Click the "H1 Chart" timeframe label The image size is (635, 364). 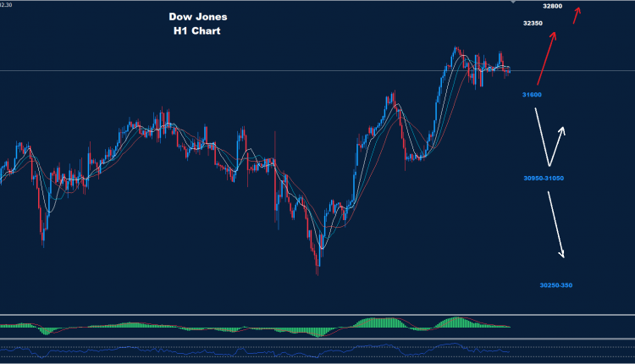pyautogui.click(x=196, y=30)
